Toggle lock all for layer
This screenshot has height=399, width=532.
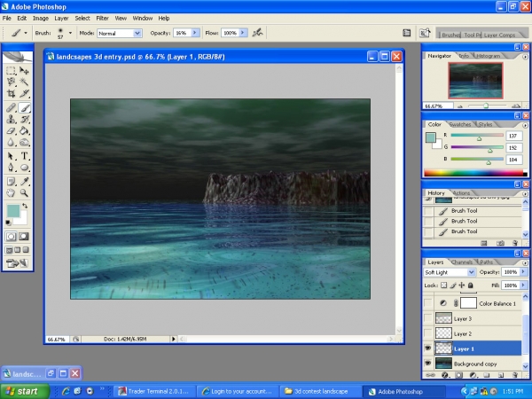[x=471, y=286]
